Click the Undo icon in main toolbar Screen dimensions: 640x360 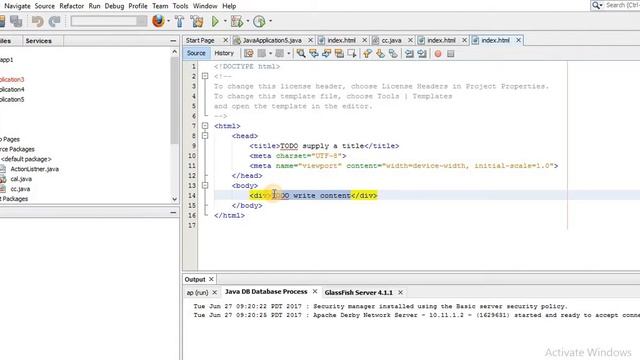point(38,21)
